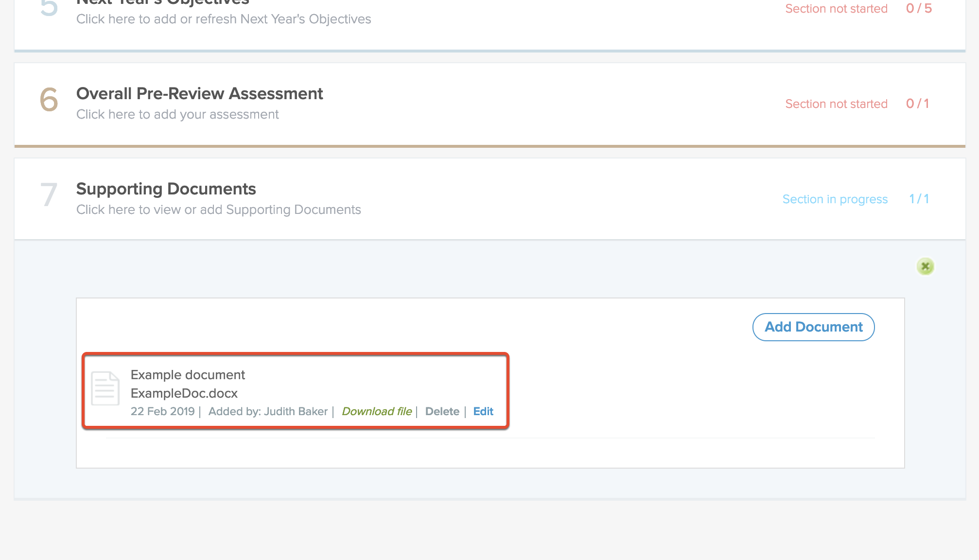
Task: Click the large section number 7
Action: coord(49,195)
